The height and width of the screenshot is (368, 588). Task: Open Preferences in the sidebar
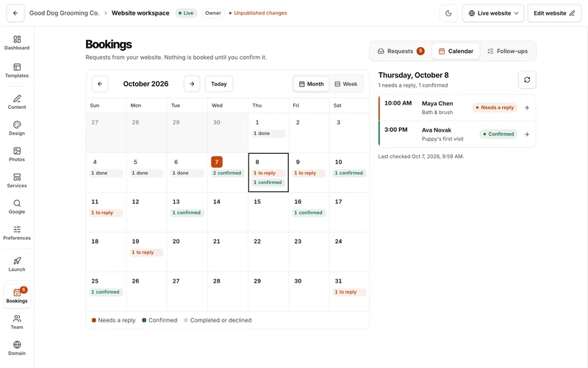(x=17, y=233)
